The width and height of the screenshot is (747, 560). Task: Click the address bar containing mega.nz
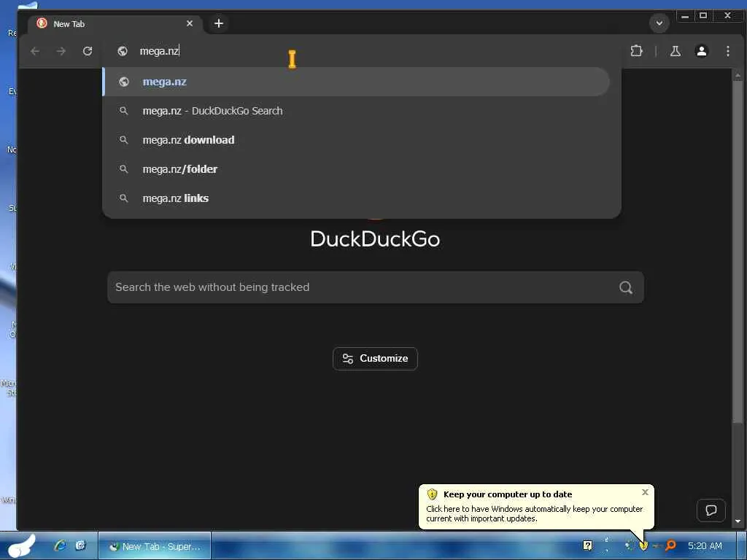[362, 51]
